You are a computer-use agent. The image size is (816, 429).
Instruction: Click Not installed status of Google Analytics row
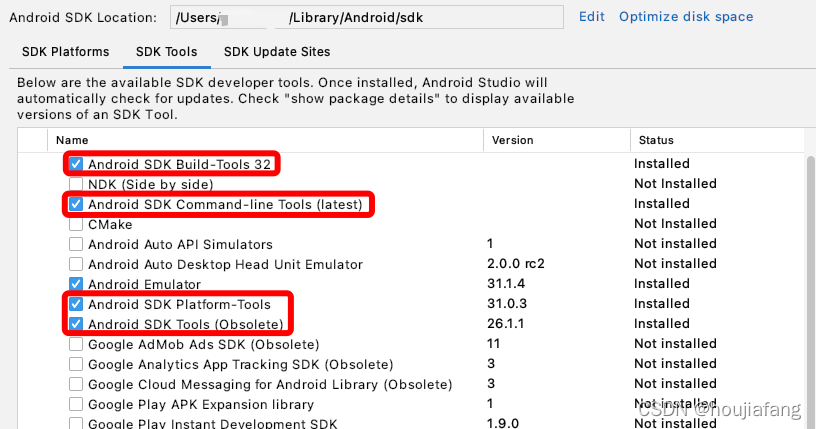point(675,363)
